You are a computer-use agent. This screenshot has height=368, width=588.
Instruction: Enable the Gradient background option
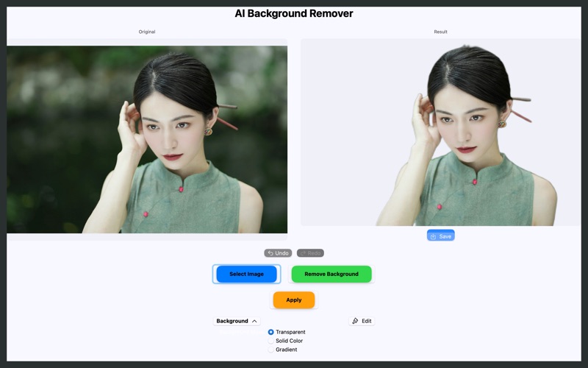coord(270,350)
